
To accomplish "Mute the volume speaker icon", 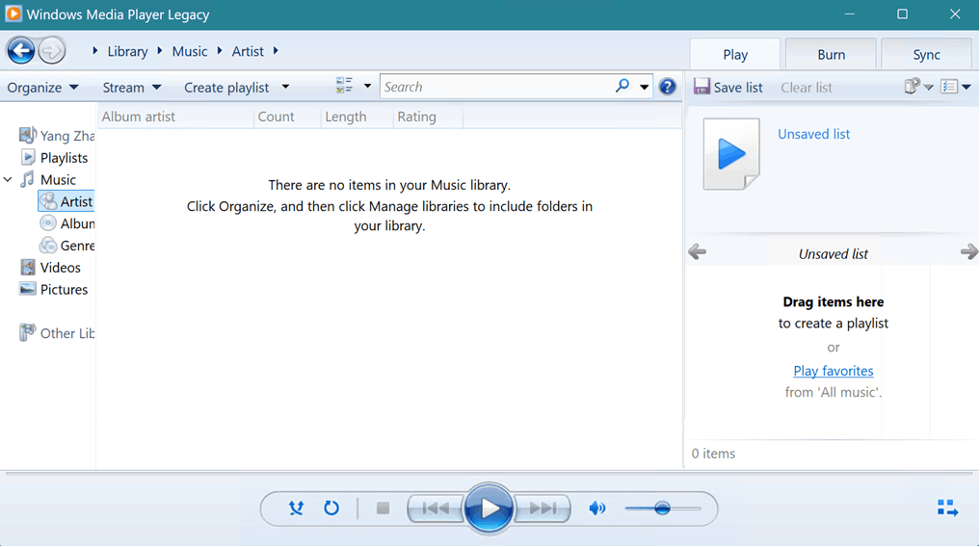I will pos(596,508).
